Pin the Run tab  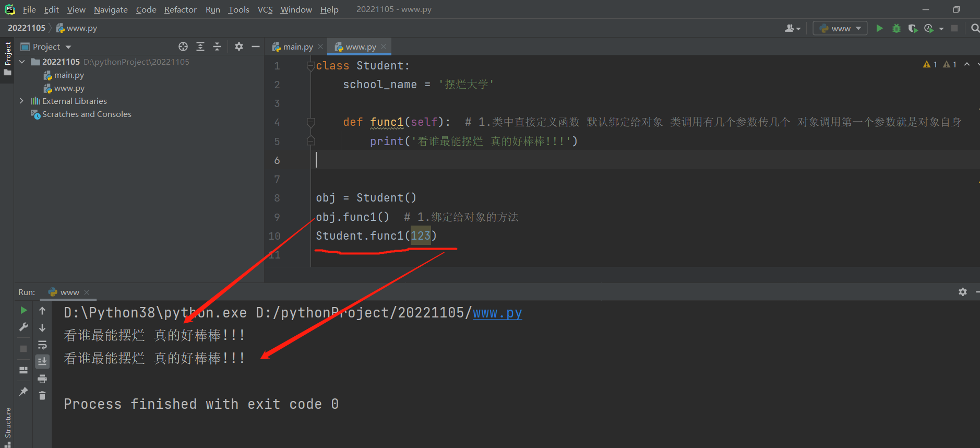pyautogui.click(x=23, y=391)
